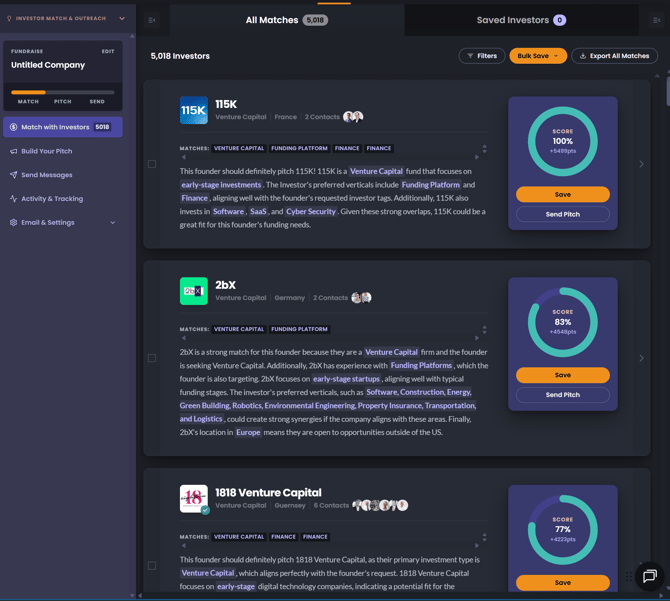Open the chat support widget icon

pyautogui.click(x=649, y=576)
